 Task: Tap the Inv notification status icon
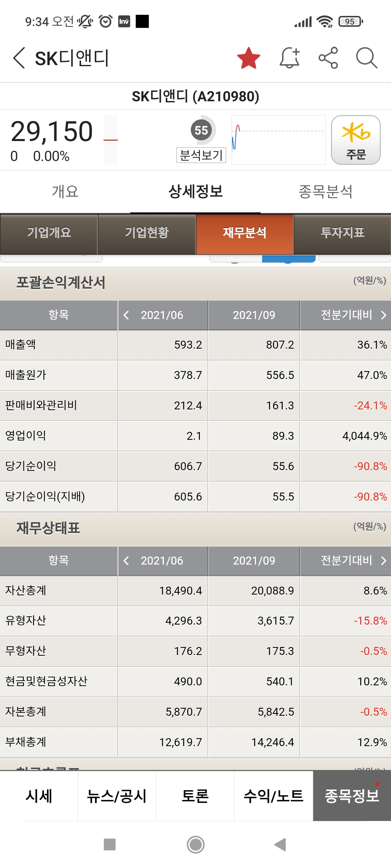point(124,21)
